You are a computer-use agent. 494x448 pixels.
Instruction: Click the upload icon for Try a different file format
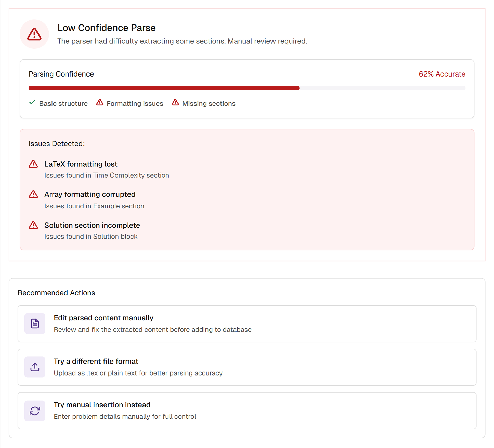click(x=35, y=367)
